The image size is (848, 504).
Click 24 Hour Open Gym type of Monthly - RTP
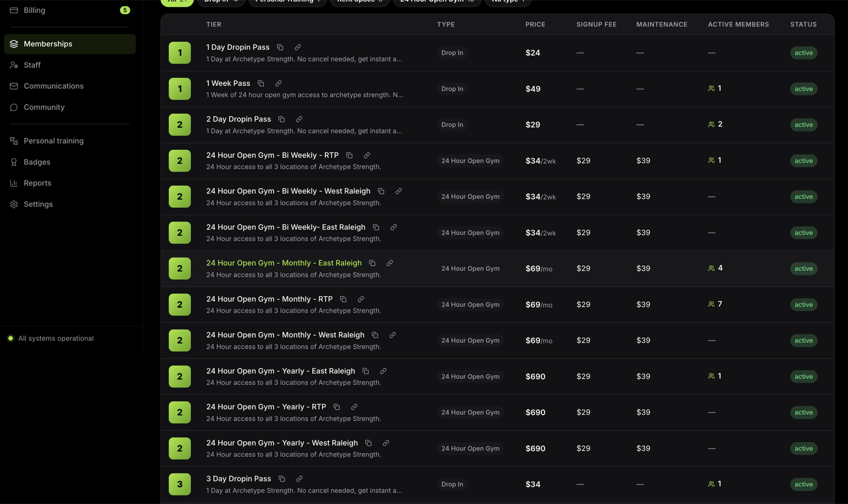pos(470,305)
